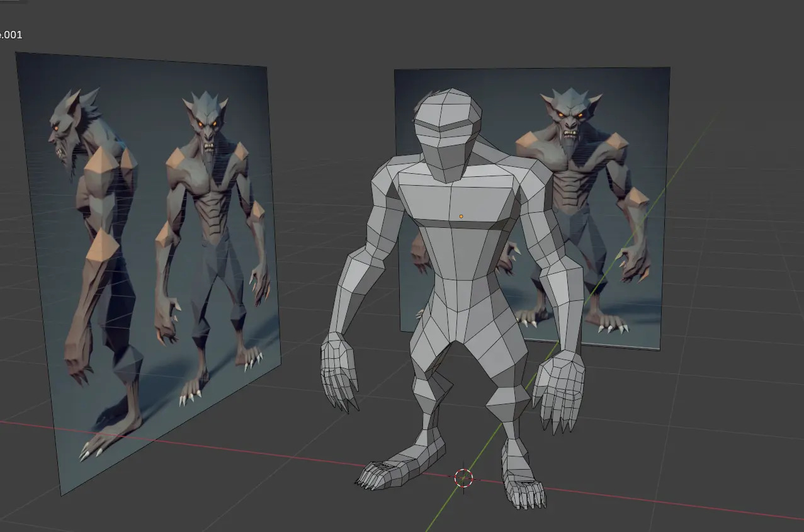Click the head of the gray mesh model
Viewport: 804px width, 532px height.
448,133
